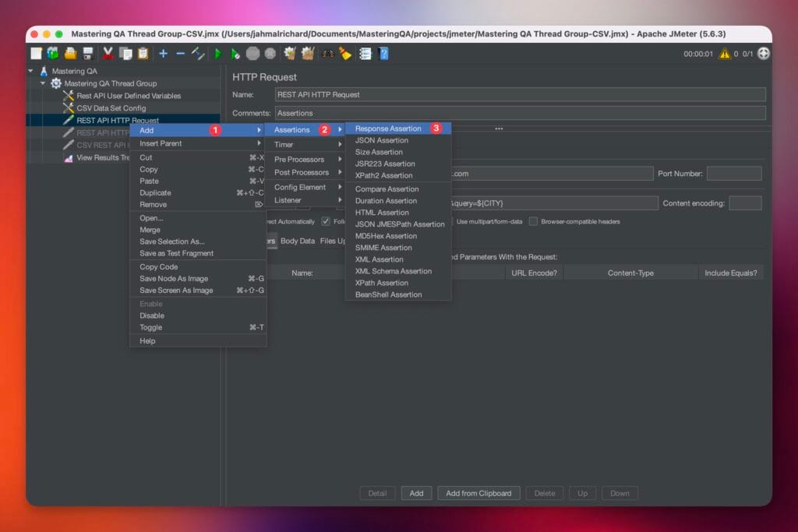Click the Save disk toolbar icon
Screen dimensions: 798x532
point(88,54)
